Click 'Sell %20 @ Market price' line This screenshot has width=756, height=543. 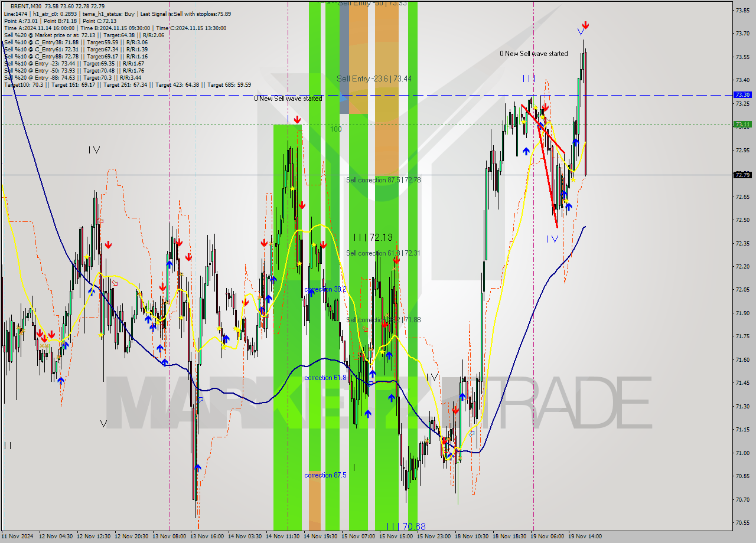(x=83, y=35)
